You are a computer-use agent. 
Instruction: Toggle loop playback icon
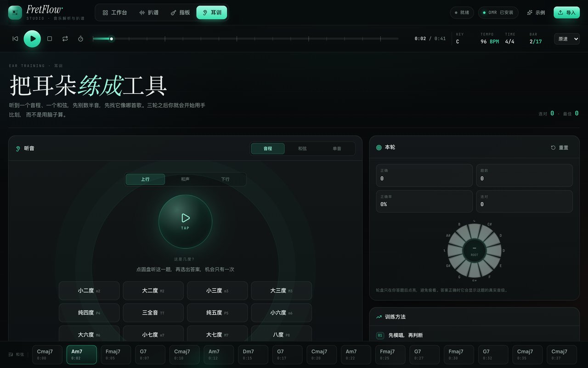pyautogui.click(x=65, y=39)
